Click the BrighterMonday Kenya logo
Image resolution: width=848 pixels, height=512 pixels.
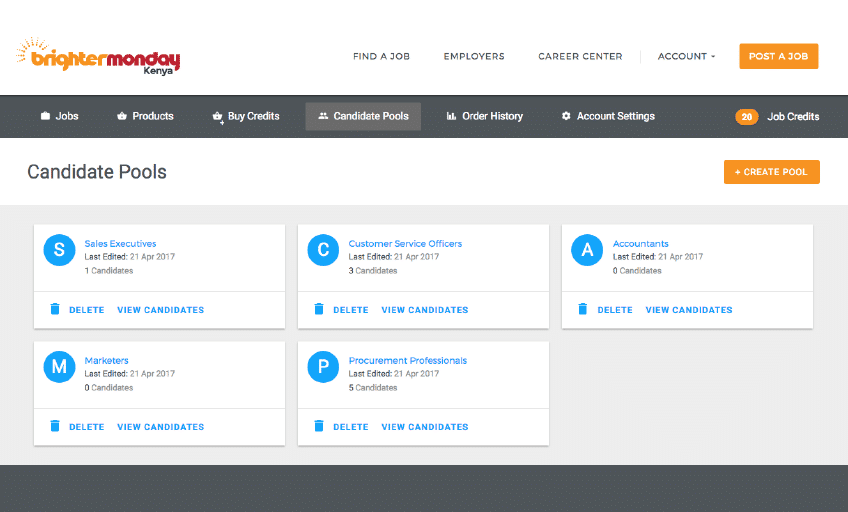pos(98,56)
